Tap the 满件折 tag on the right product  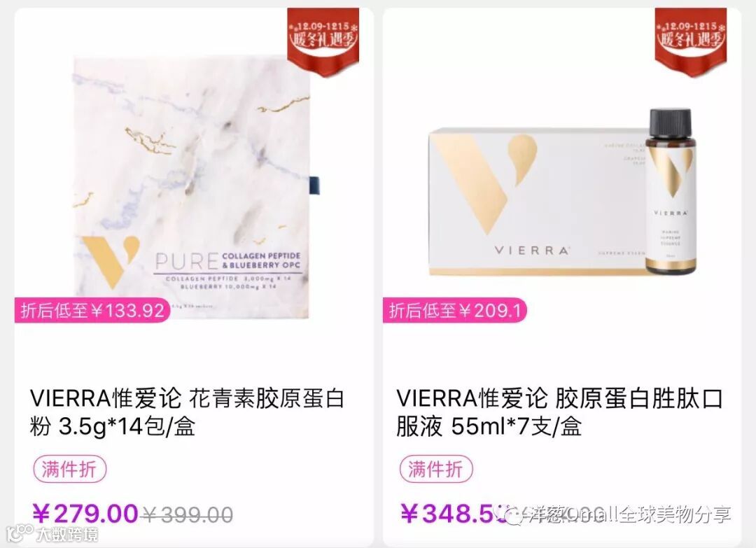point(436,469)
